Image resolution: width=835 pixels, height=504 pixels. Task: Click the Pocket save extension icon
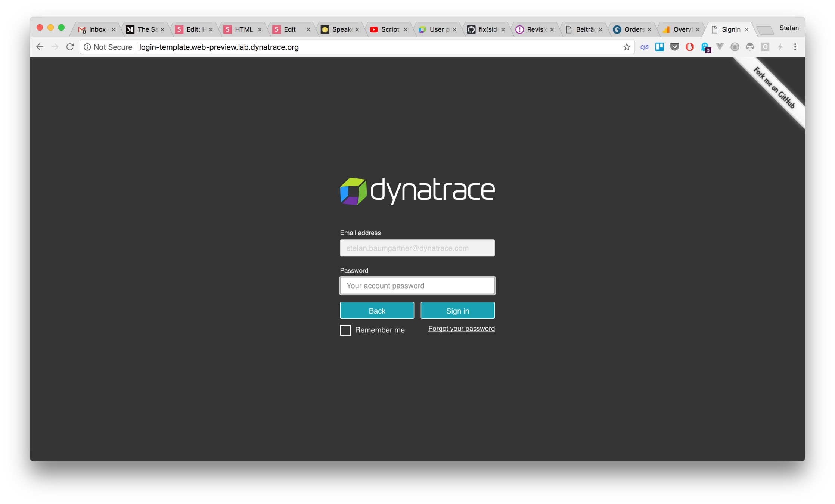[674, 47]
